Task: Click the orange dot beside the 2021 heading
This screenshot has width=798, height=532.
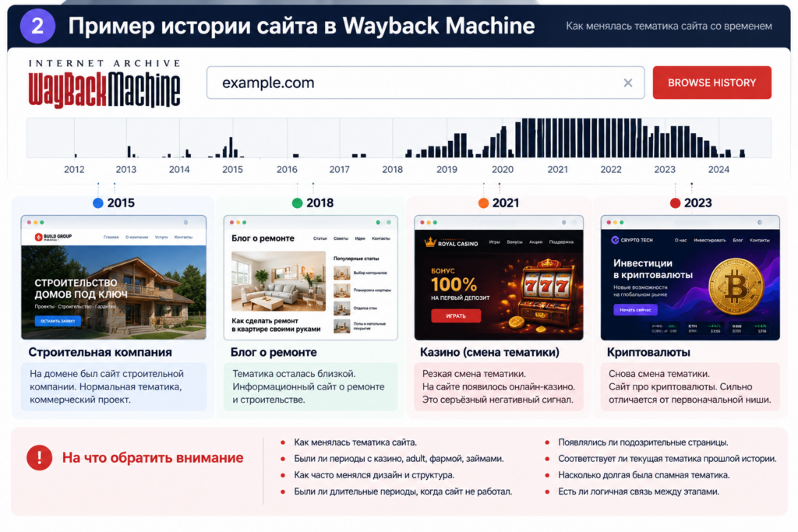Action: (x=483, y=203)
